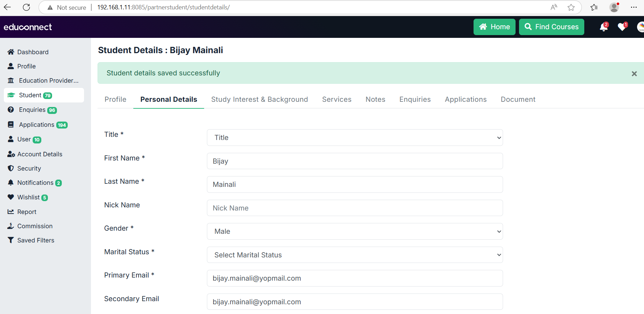Open the wishlist heart icon in header
Viewport: 644px width, 314px height.
(622, 27)
